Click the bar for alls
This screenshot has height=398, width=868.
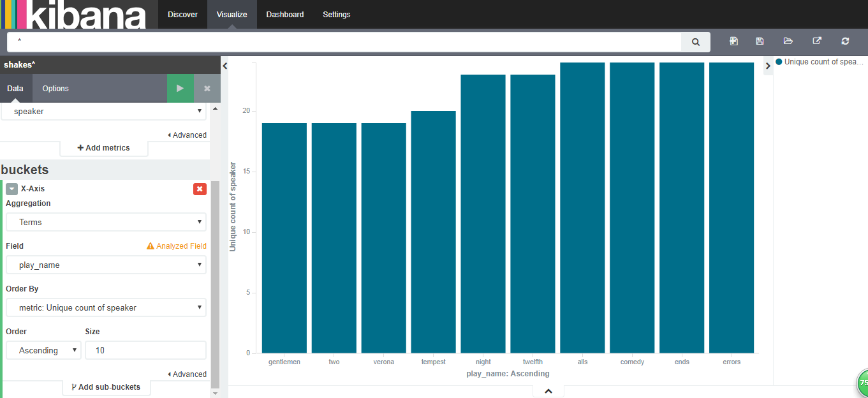(x=582, y=208)
